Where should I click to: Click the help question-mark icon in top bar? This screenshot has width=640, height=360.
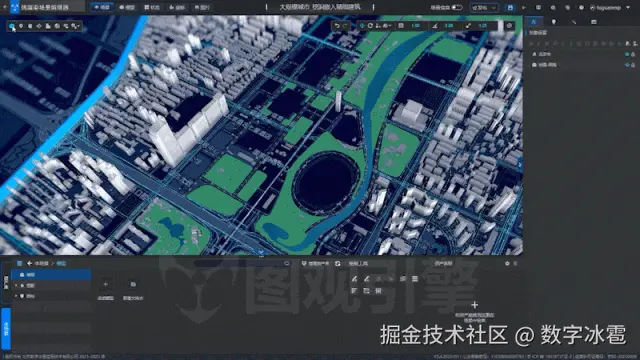pos(581,7)
